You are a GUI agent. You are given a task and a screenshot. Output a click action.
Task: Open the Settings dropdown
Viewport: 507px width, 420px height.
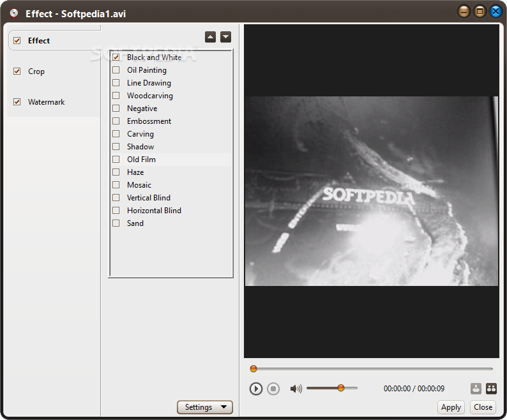tap(205, 407)
